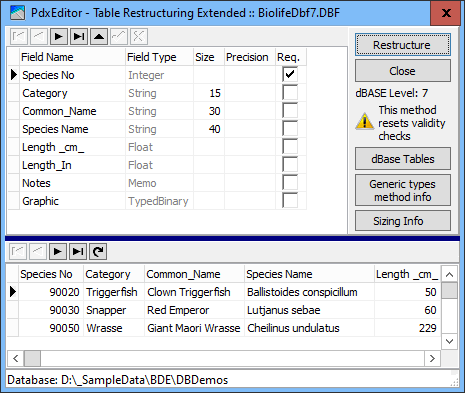Screen dimensions: 465x393
Task: Refresh data in the lower grid navigator
Action: [98, 251]
